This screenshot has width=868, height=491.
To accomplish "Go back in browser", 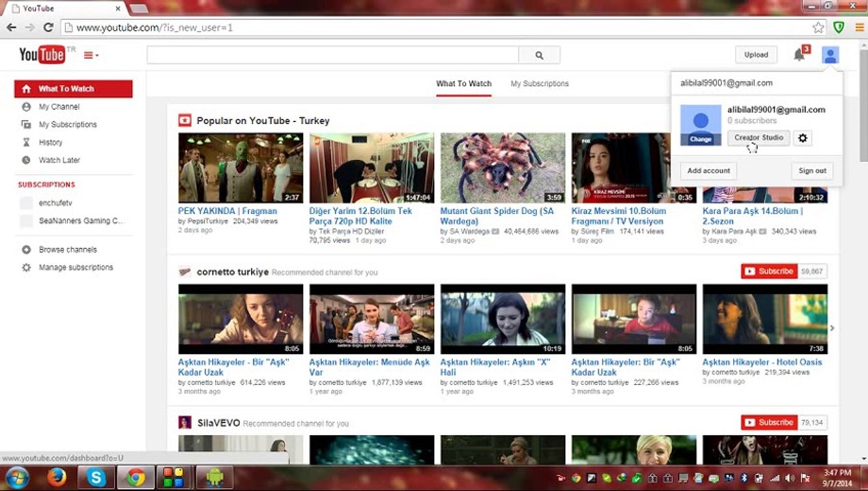I will coord(12,27).
